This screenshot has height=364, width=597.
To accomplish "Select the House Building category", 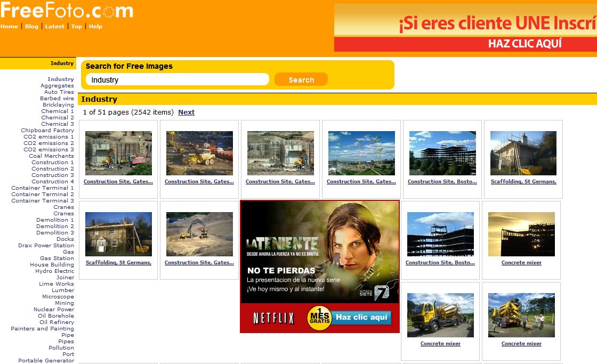I will tap(52, 265).
